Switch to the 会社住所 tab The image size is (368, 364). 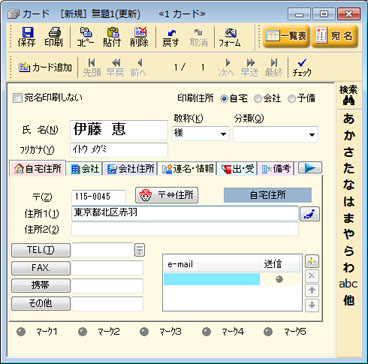[130, 169]
